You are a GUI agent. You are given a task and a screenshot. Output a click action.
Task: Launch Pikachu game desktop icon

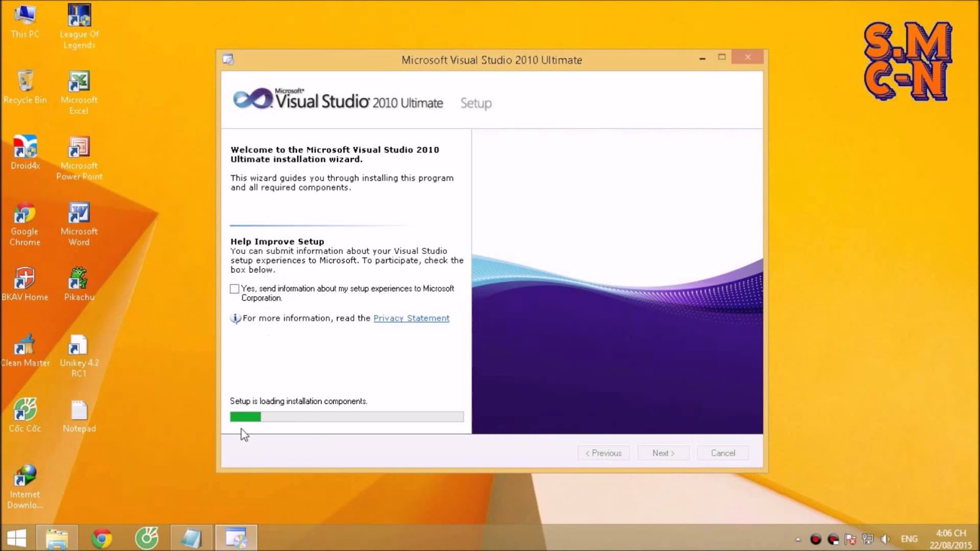point(79,284)
